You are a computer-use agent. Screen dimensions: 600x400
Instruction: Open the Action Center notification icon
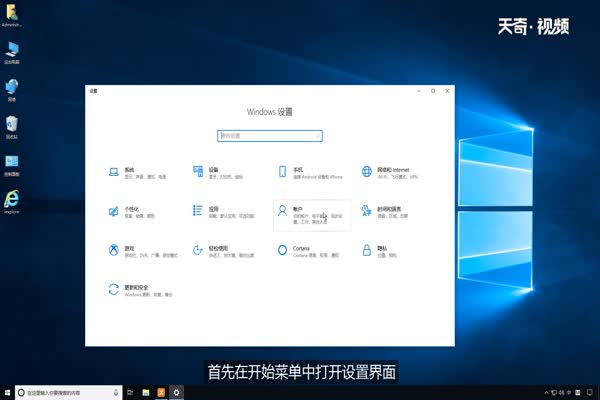590,393
